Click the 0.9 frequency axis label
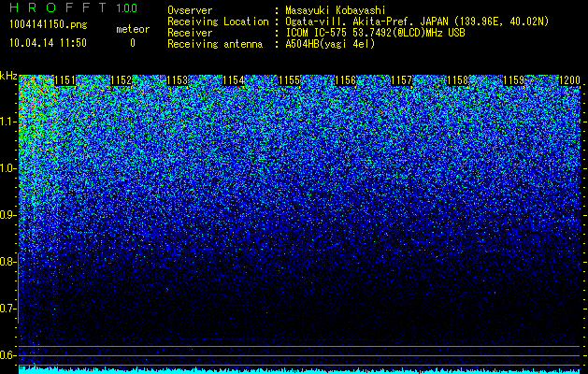The width and height of the screenshot is (588, 374). click(x=7, y=215)
